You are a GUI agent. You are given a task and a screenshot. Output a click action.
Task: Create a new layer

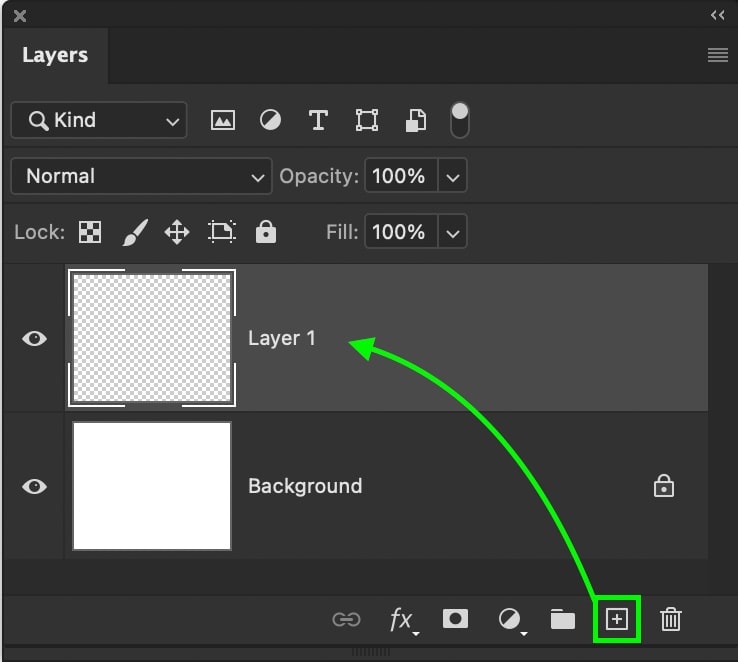[x=617, y=620]
